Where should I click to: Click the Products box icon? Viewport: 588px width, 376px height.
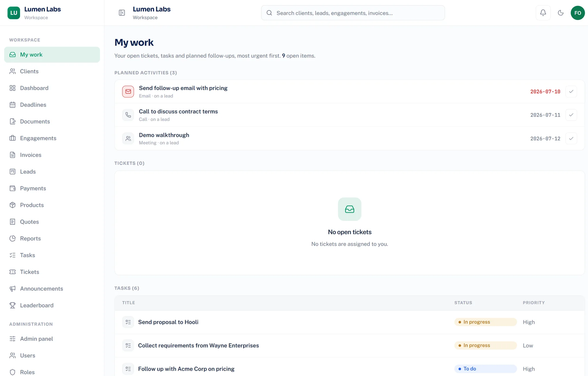click(12, 205)
